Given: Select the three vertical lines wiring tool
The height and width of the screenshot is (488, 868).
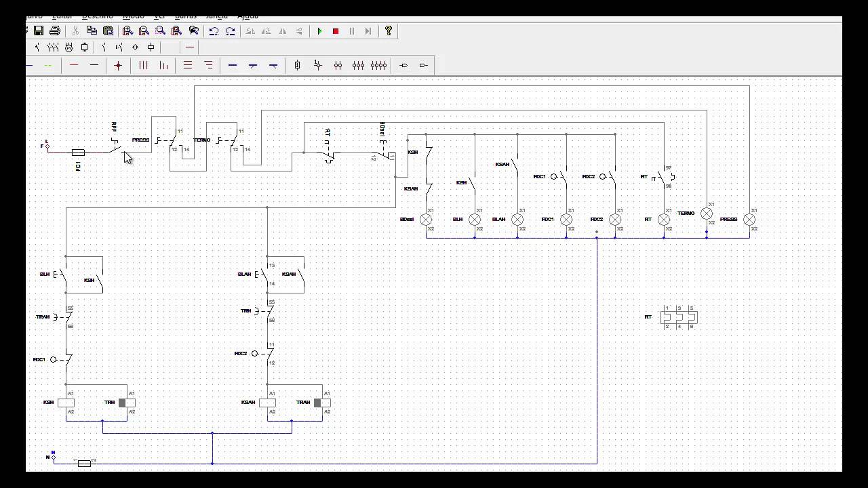Looking at the screenshot, I should click(x=143, y=65).
